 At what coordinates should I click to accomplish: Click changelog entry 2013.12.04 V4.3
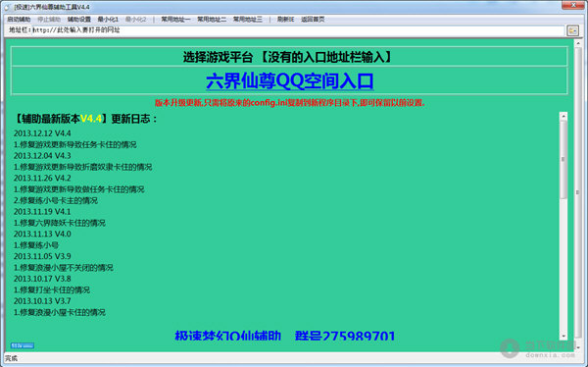click(42, 155)
